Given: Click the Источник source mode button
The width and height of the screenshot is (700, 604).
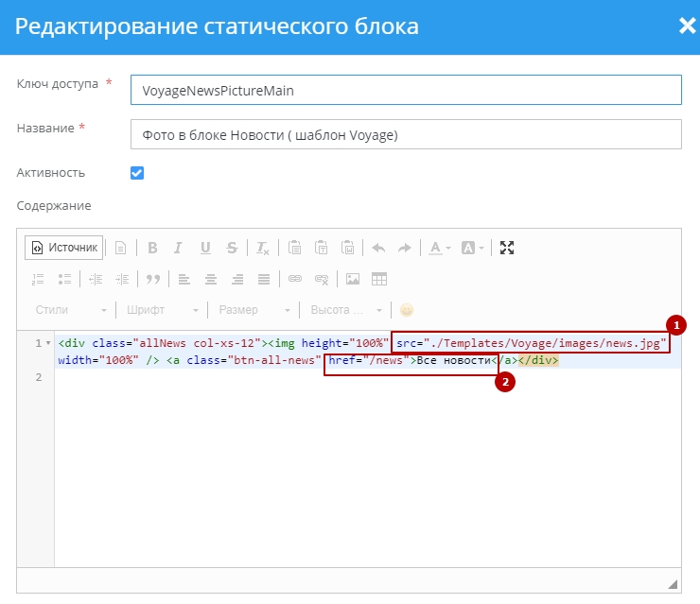Looking at the screenshot, I should [63, 248].
